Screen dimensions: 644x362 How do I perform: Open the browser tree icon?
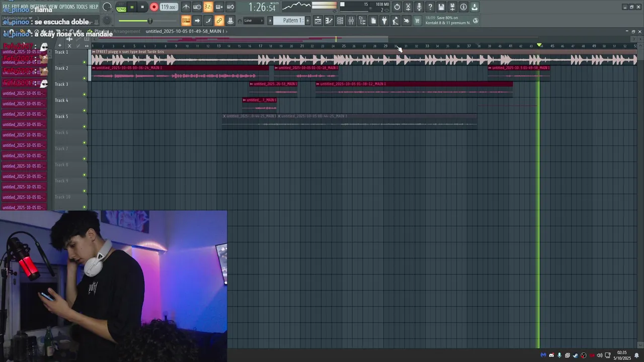coord(362,21)
